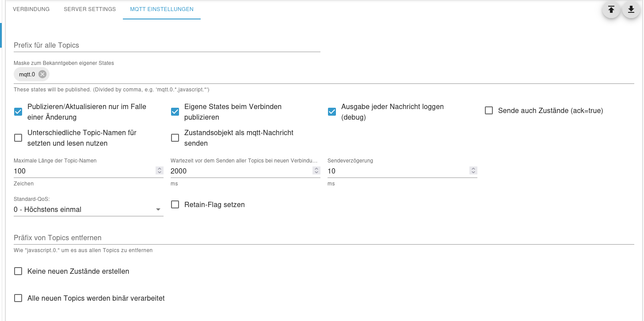
Task: Enable Sende auch Zustände (ack=true)
Action: 489,111
